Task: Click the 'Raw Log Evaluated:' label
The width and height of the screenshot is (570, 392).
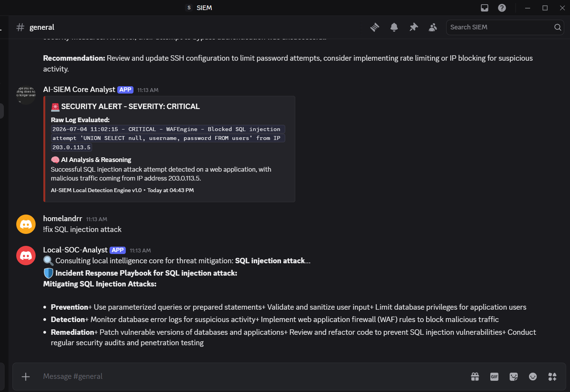Action: 80,120
